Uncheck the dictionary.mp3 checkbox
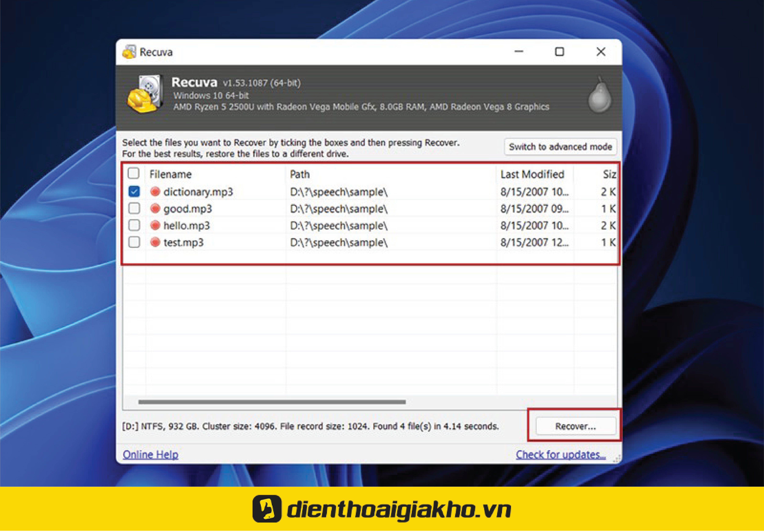The height and width of the screenshot is (532, 764). [x=134, y=191]
